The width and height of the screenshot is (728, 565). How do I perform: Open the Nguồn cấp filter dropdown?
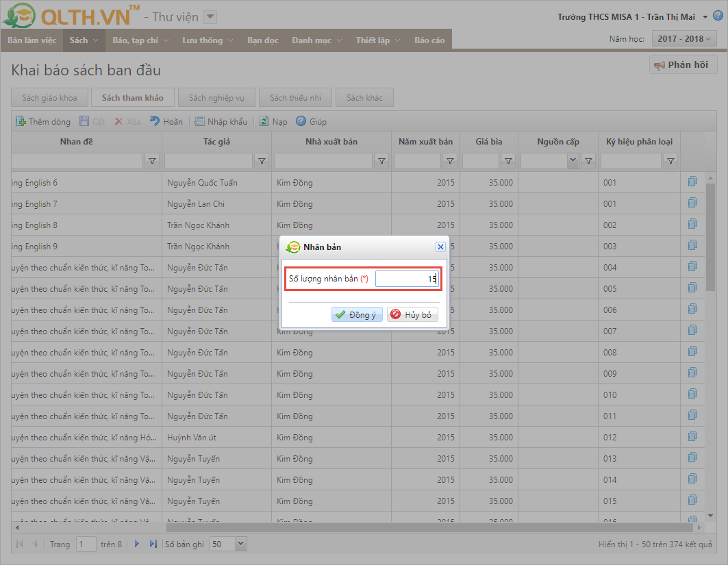(573, 161)
